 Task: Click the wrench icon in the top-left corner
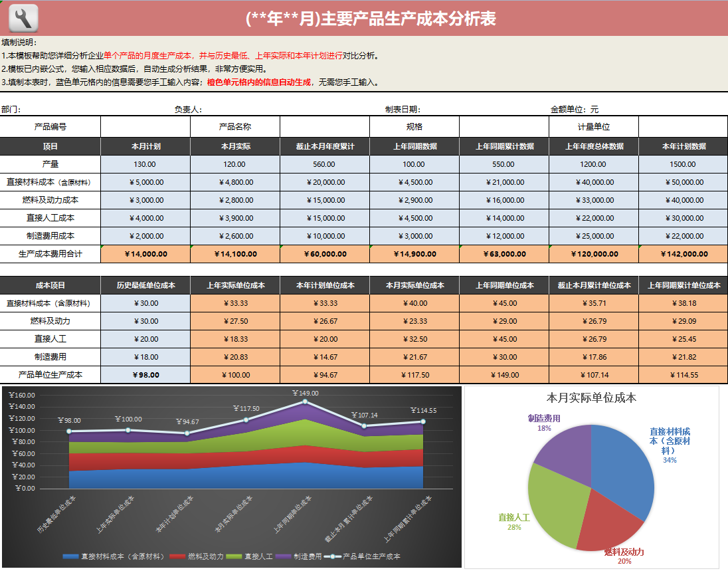pos(22,17)
